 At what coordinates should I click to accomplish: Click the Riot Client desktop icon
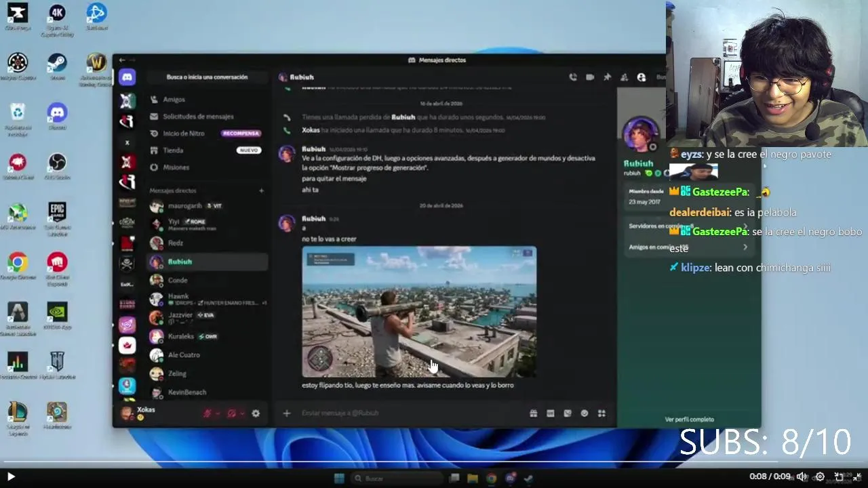(57, 269)
